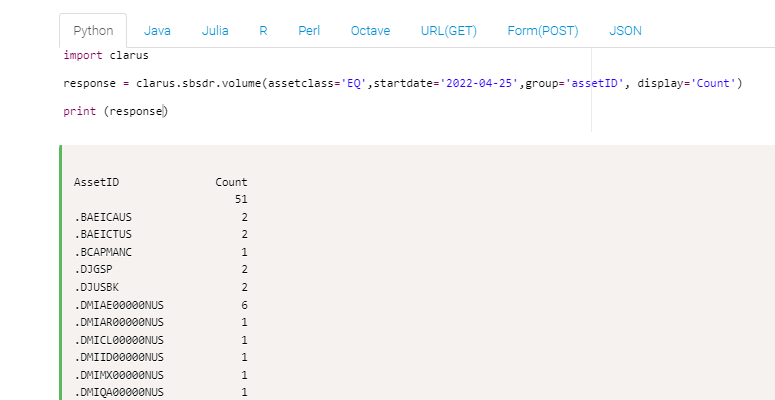The height and width of the screenshot is (400, 775).
Task: Select the .DMIAE00000NUS output row
Action: (x=161, y=306)
